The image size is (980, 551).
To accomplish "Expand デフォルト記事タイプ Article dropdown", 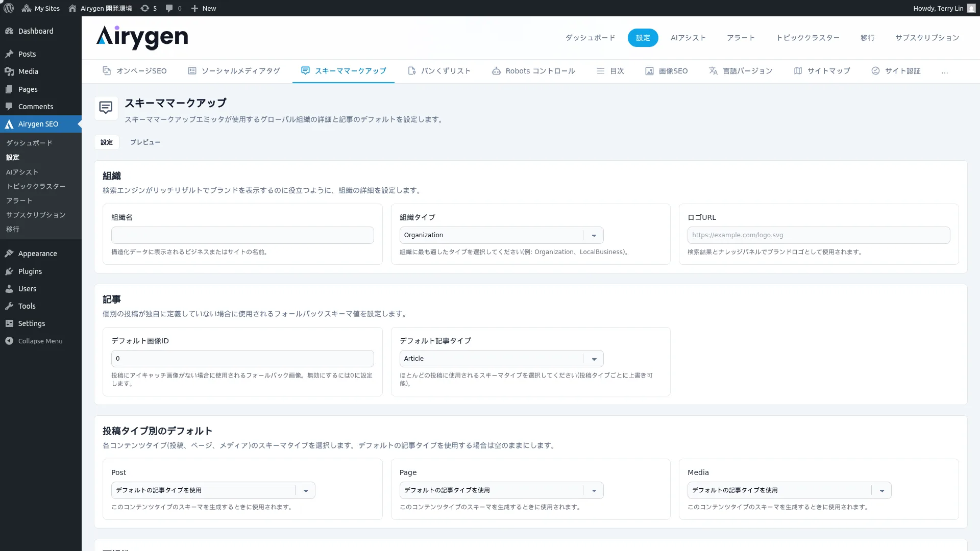I will 501,359.
